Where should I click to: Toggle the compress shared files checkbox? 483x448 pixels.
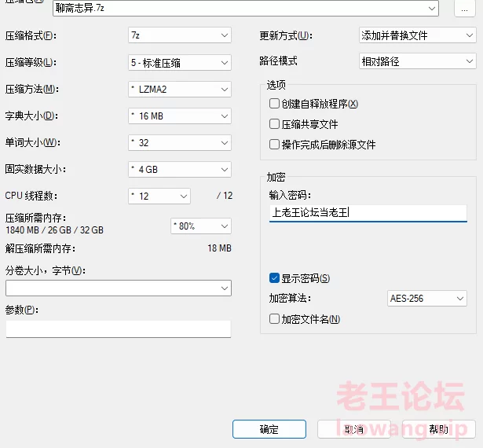point(274,124)
